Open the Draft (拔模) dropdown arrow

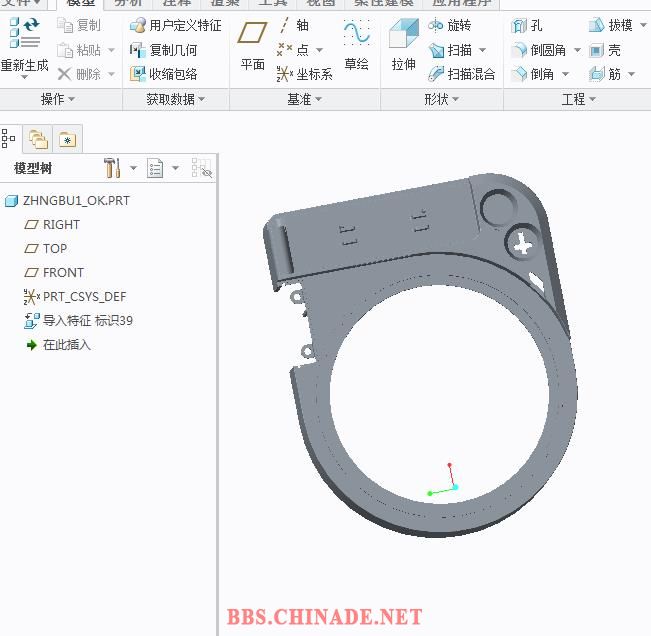(643, 25)
